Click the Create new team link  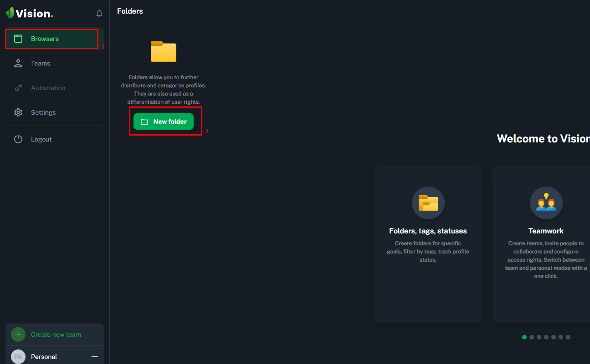(x=56, y=334)
